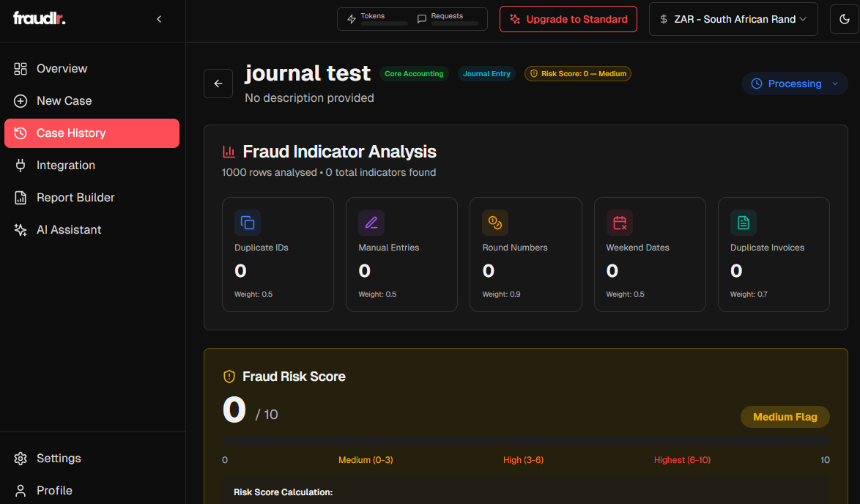Image resolution: width=860 pixels, height=504 pixels.
Task: Click the dollar sign currency icon
Action: 664,19
